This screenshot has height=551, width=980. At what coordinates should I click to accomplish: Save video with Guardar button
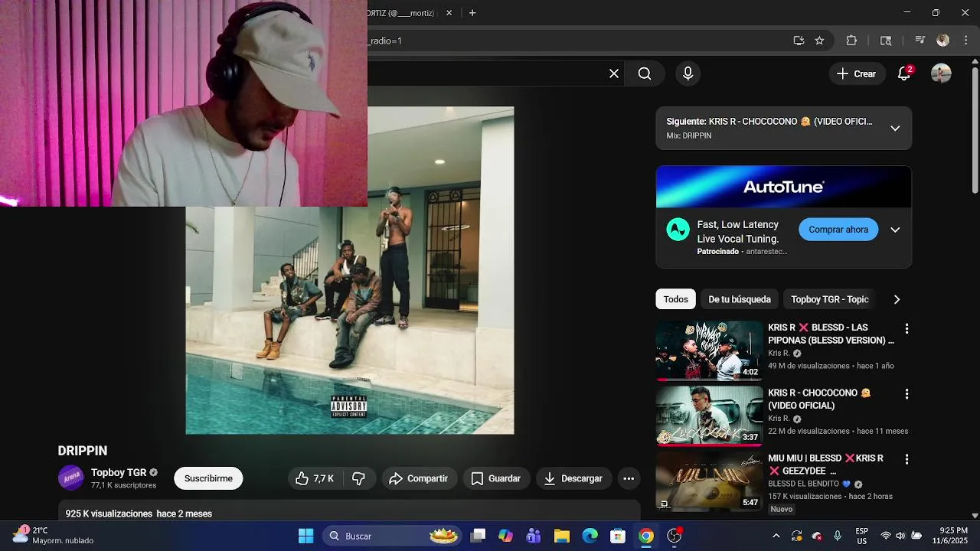point(496,478)
